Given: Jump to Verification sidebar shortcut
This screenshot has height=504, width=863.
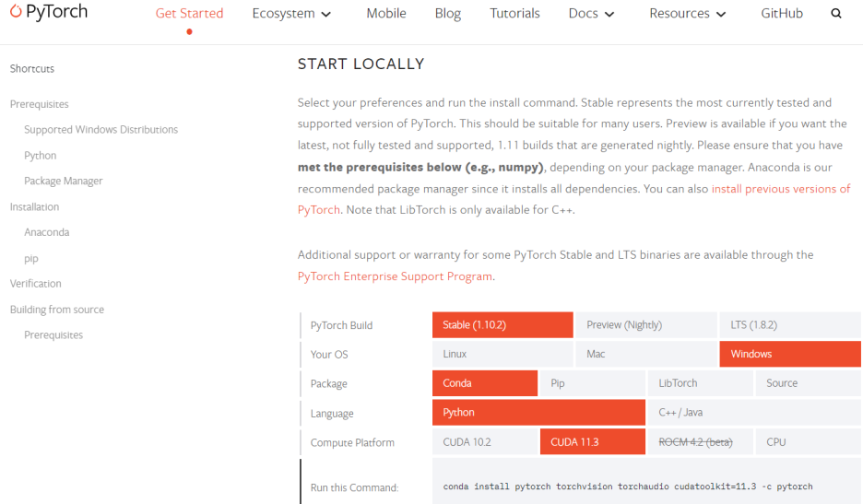Looking at the screenshot, I should point(36,284).
